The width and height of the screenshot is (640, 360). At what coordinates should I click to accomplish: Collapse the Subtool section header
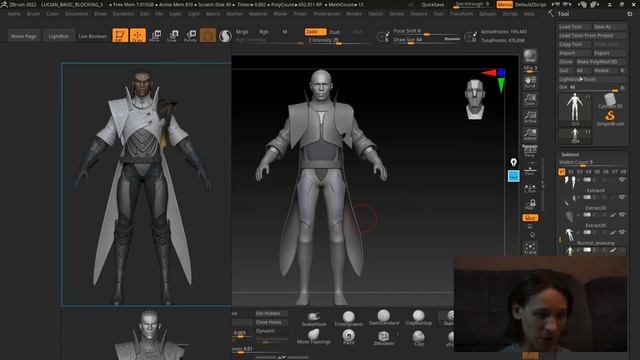(570, 154)
